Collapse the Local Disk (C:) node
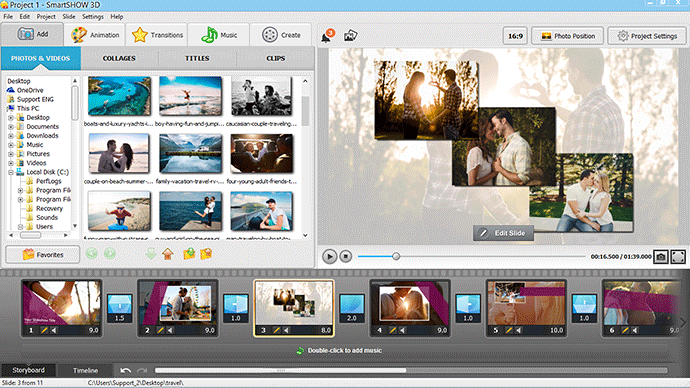Viewport: 690px width, 388px height. [x=11, y=172]
